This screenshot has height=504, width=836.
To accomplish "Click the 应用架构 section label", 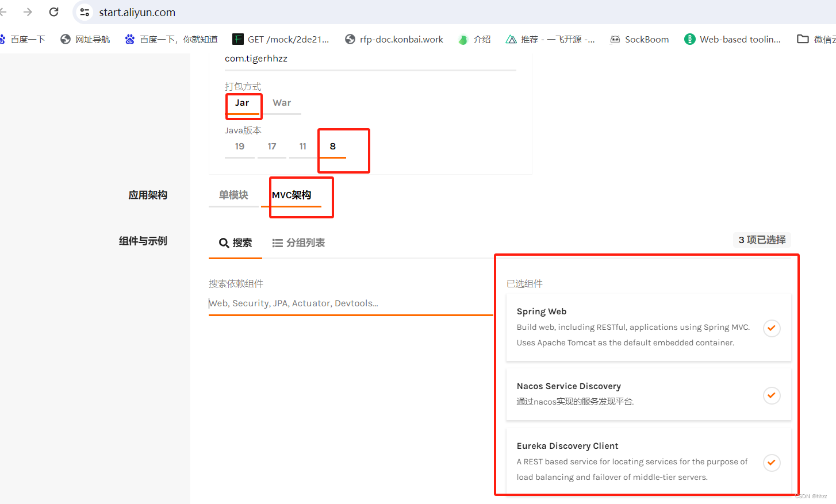I will click(148, 195).
